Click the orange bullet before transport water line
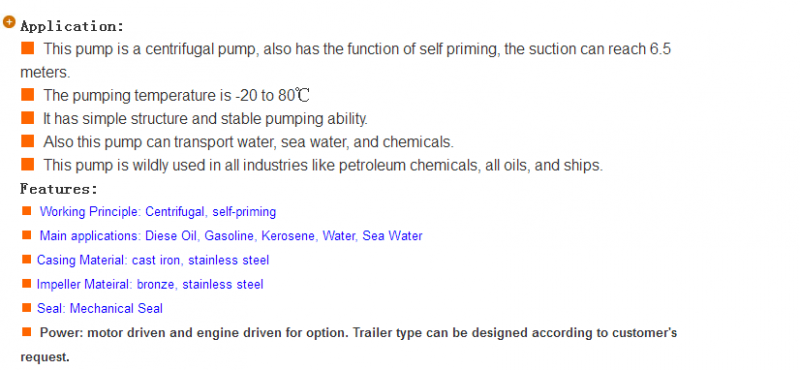Screen dimensions: 800x370 [28, 141]
